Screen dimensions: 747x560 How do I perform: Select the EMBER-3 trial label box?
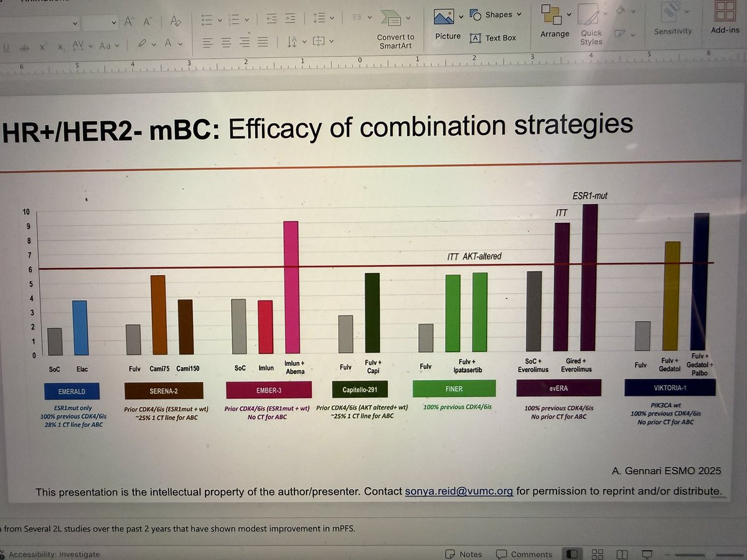point(268,390)
